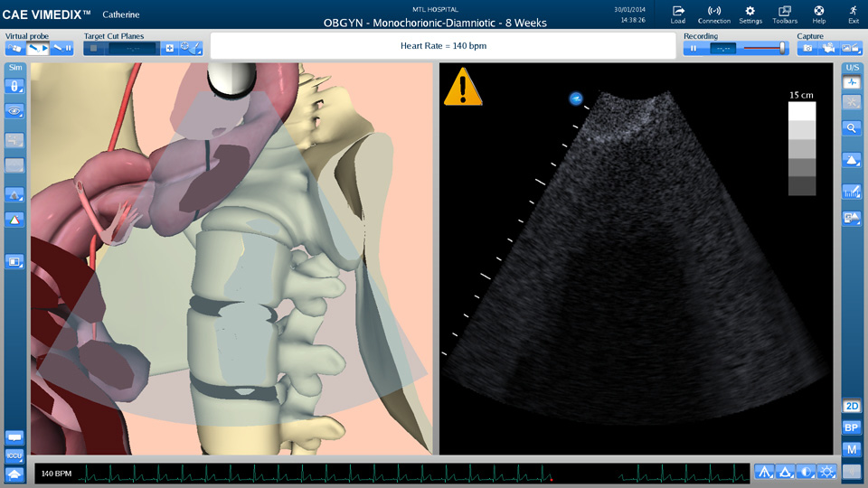Switch to 2D imaging mode
868x488 pixels.
pos(852,406)
